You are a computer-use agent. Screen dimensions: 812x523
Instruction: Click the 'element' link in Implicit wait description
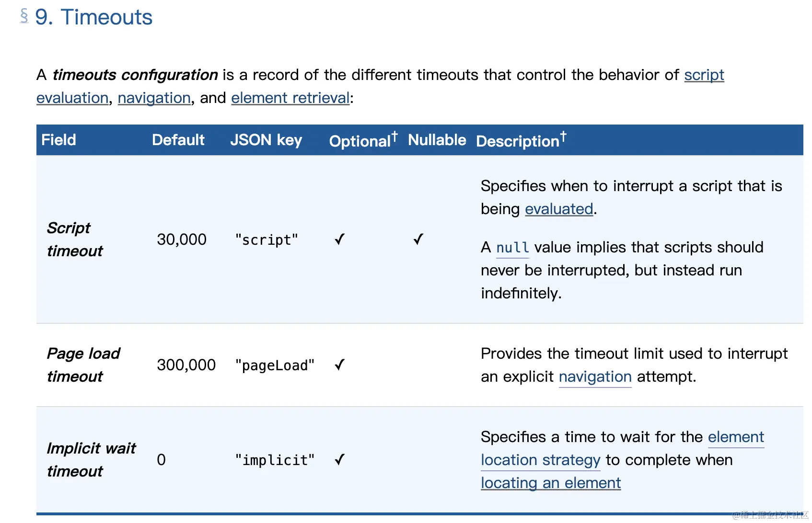coord(735,437)
